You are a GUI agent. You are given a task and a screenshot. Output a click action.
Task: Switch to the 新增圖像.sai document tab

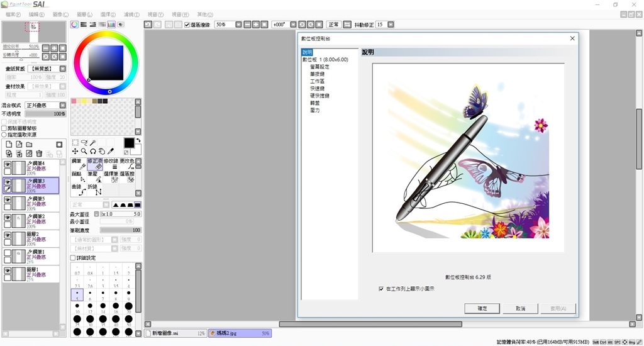(x=175, y=333)
